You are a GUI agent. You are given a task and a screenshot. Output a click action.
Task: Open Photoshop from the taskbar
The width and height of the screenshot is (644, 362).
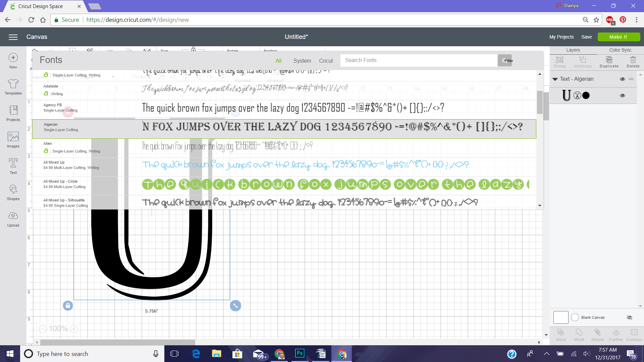(x=300, y=353)
